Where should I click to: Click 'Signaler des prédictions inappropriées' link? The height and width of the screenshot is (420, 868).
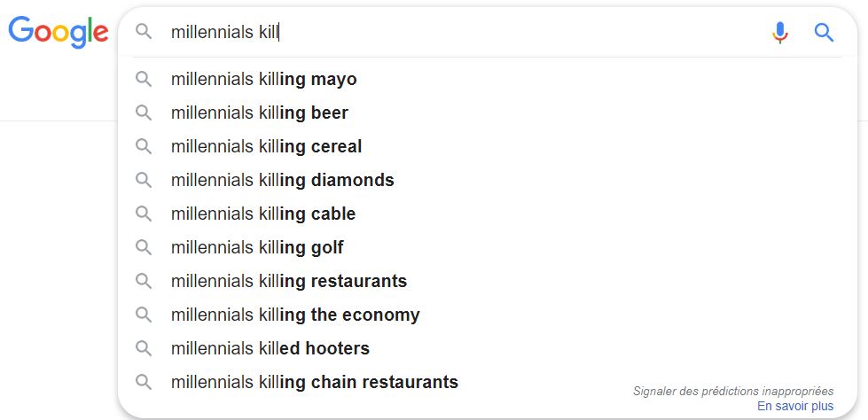point(733,392)
